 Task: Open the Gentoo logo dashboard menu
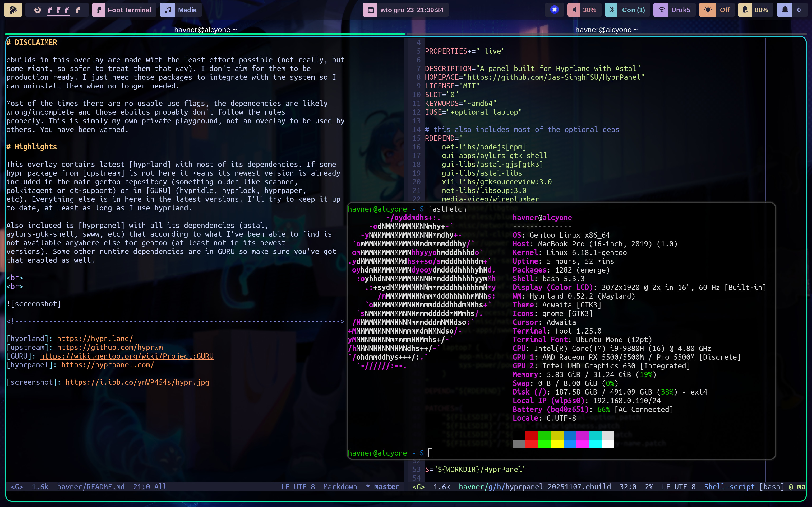(x=13, y=10)
